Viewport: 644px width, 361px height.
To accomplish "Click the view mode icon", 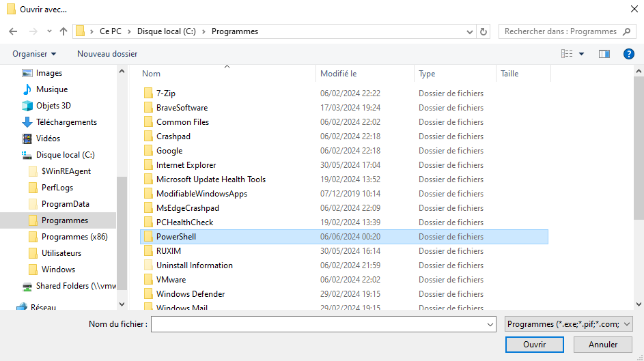I will pyautogui.click(x=567, y=54).
